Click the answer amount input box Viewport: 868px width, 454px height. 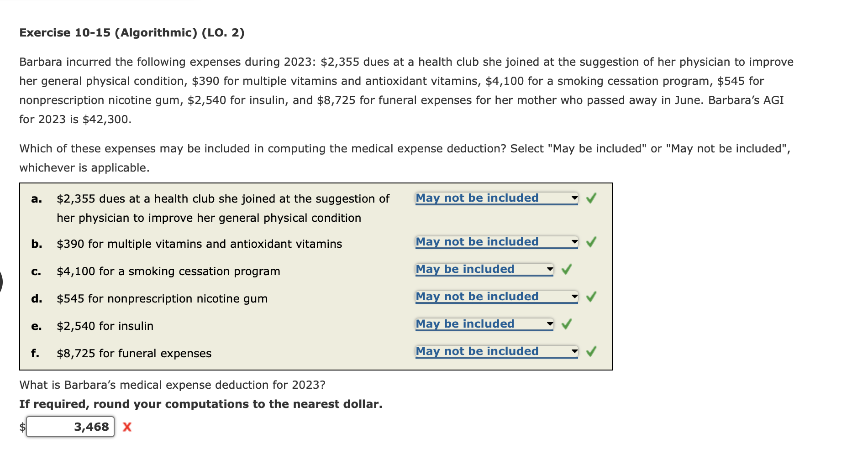click(x=71, y=427)
